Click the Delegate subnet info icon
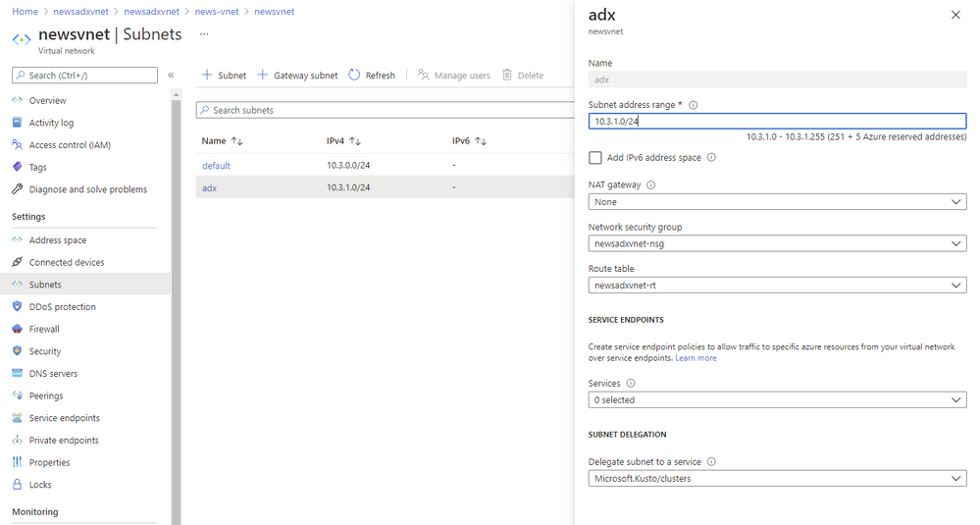Screen dimensions: 980x525 711,462
